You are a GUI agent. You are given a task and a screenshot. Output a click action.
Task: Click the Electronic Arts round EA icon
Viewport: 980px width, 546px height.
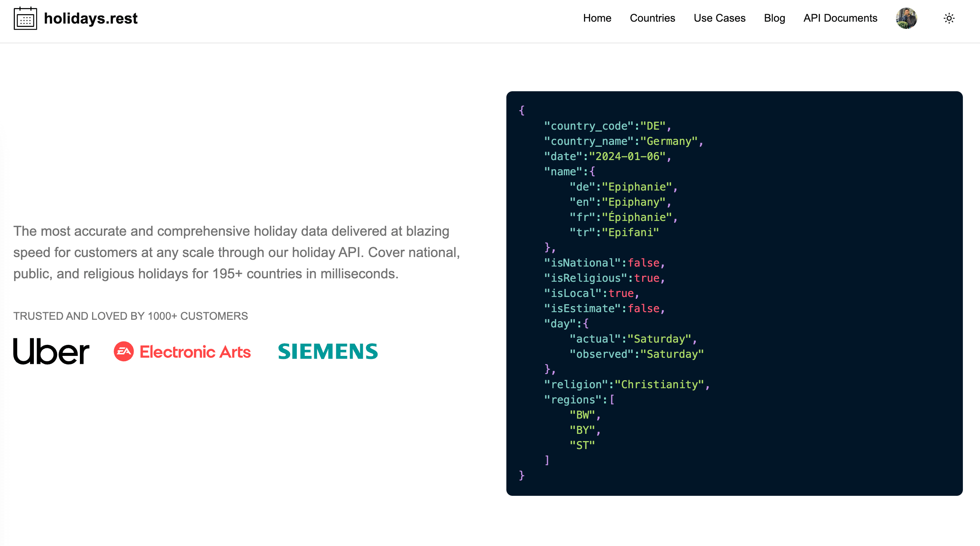coord(124,351)
